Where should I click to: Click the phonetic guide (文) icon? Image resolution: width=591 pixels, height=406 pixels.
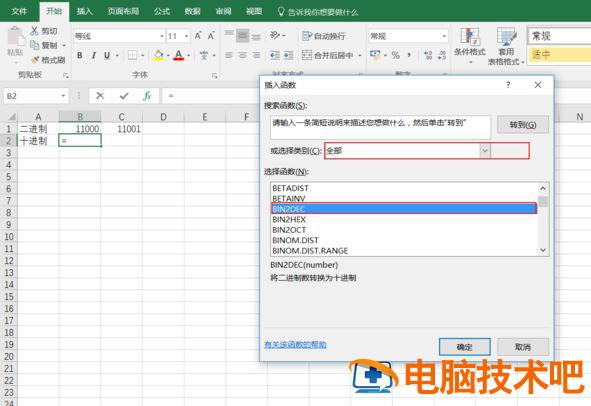pos(204,55)
